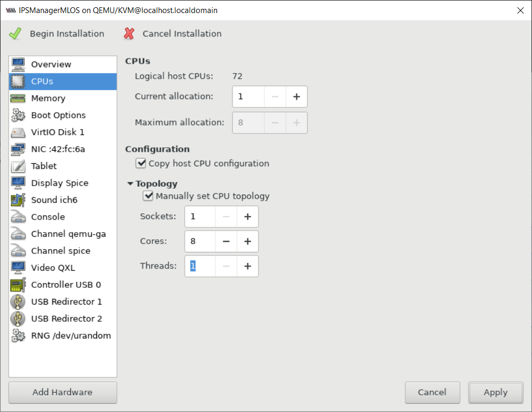
Task: Click the Threads value field
Action: coord(200,266)
